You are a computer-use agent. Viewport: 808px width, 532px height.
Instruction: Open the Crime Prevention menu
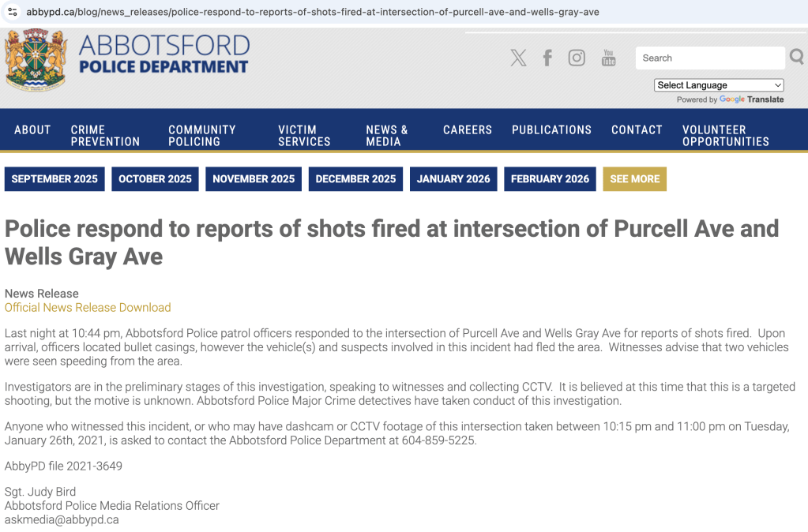[105, 136]
